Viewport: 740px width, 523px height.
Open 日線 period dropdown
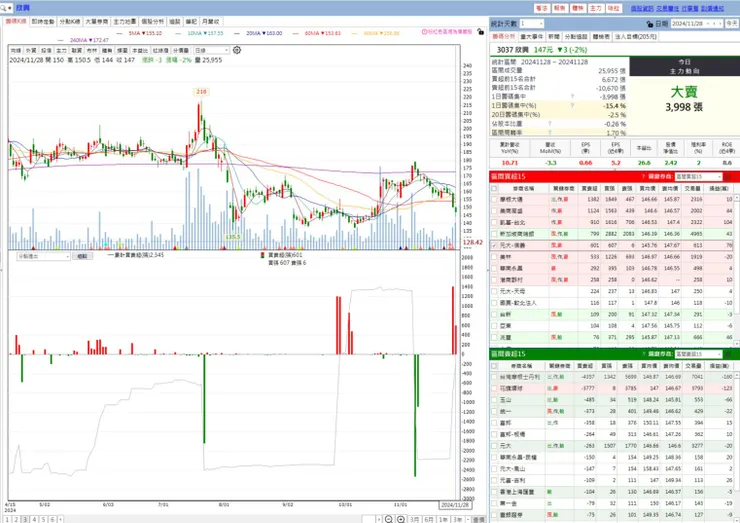211,50
